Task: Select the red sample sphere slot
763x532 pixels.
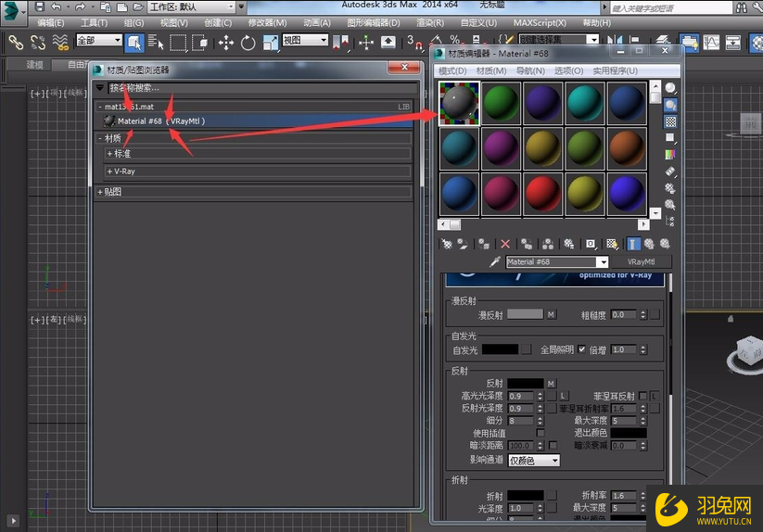Action: click(x=542, y=194)
